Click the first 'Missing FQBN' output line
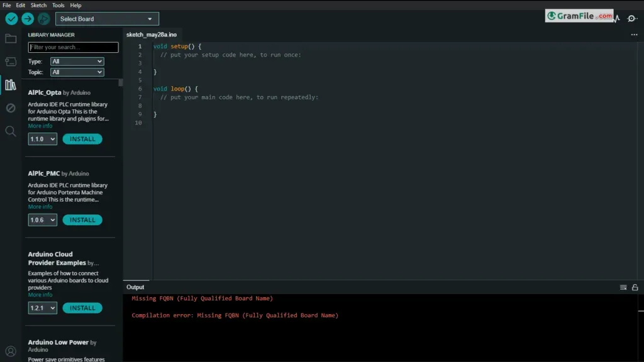Viewport: 644px width, 362px height. pos(202,299)
